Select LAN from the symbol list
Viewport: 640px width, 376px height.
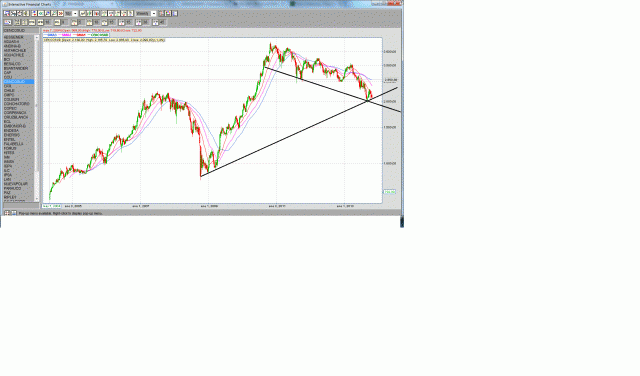pyautogui.click(x=7, y=180)
